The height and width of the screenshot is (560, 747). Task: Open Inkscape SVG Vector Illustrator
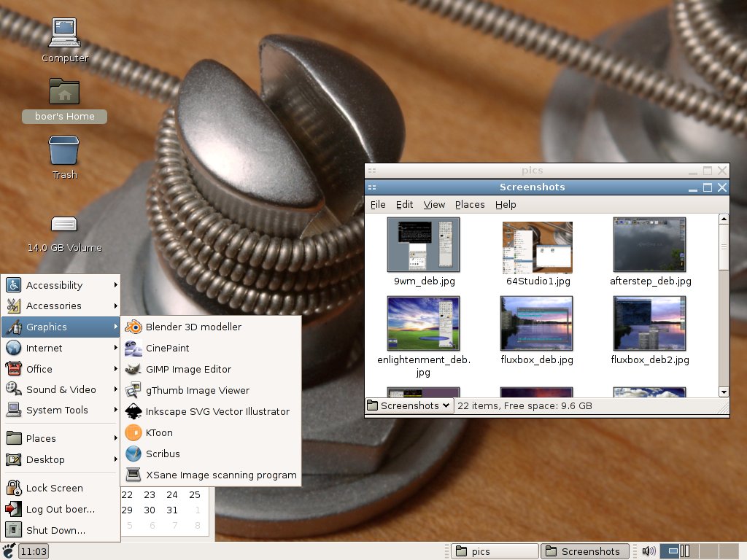(x=217, y=412)
